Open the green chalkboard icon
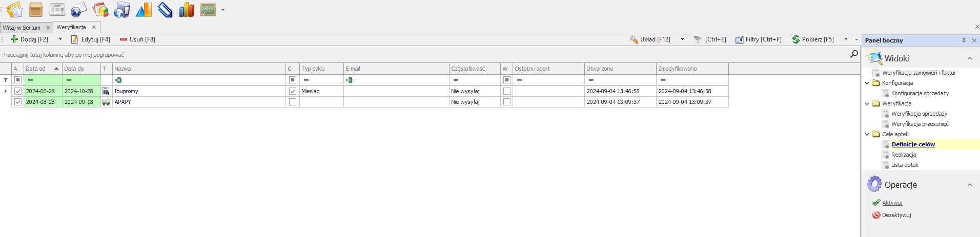The height and width of the screenshot is (237, 980). (x=208, y=10)
